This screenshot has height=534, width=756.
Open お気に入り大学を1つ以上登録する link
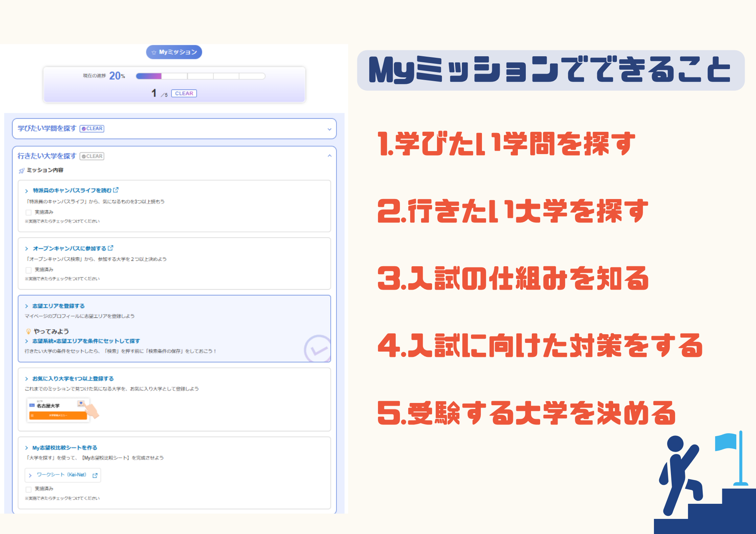[73, 378]
